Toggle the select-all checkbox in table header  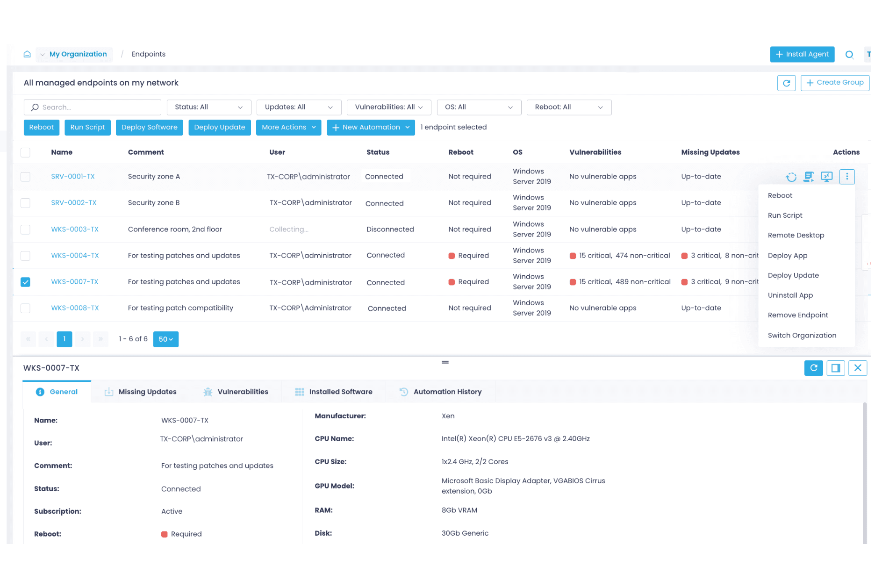click(25, 152)
